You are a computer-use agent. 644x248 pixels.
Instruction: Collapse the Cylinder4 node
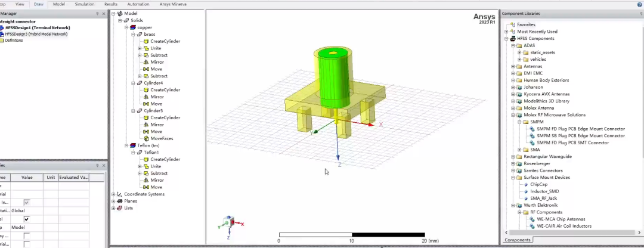pyautogui.click(x=133, y=83)
